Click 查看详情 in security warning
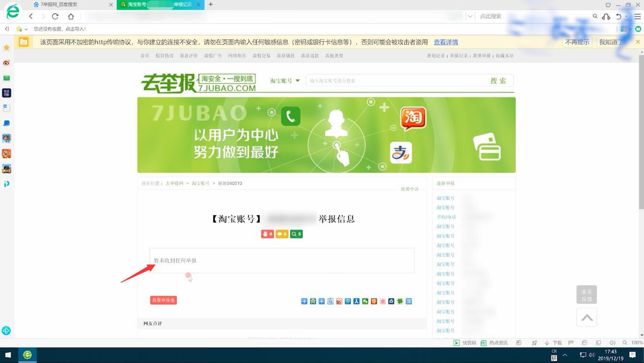644x363 pixels. 446,42
